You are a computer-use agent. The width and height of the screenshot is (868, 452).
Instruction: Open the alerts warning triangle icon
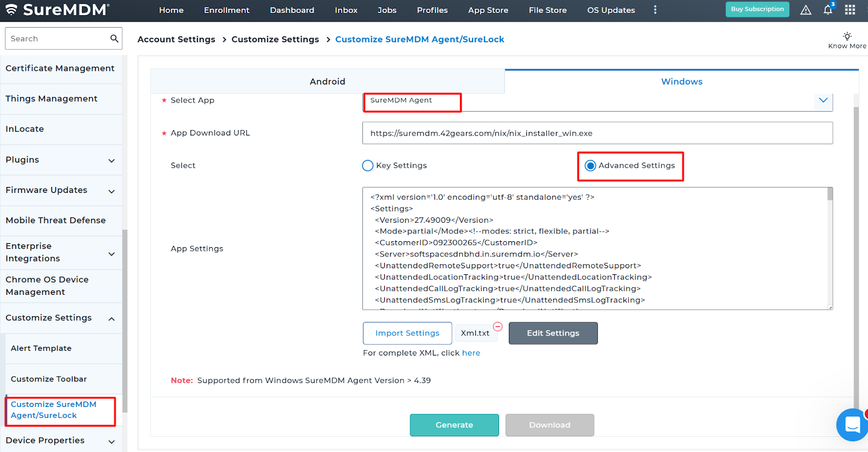click(x=806, y=10)
